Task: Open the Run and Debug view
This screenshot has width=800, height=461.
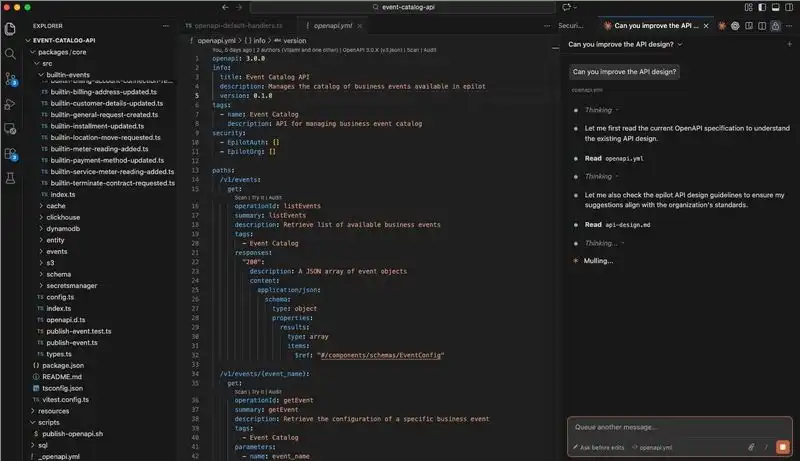Action: point(10,104)
